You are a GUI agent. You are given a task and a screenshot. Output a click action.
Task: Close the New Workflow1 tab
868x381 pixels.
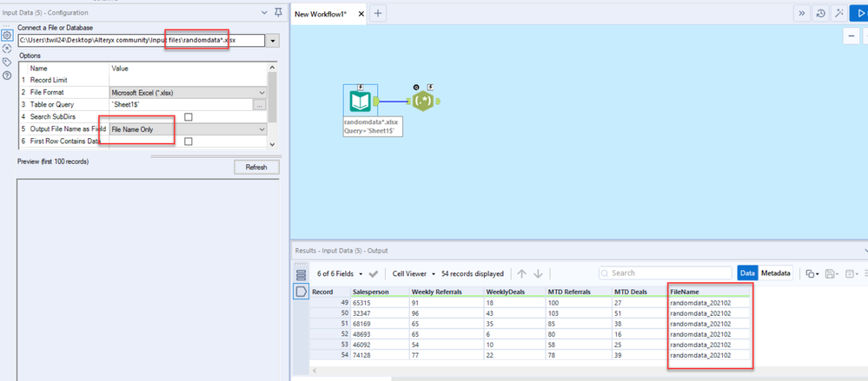[361, 14]
